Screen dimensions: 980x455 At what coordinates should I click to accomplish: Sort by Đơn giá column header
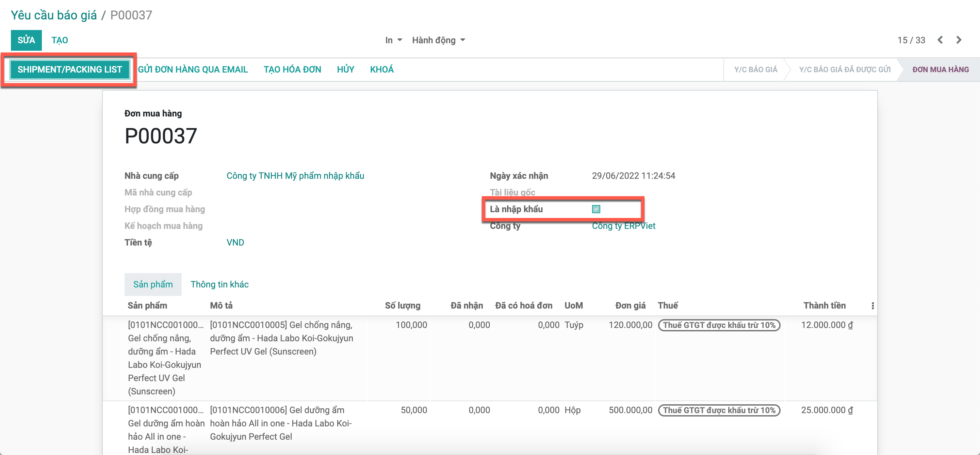click(631, 306)
